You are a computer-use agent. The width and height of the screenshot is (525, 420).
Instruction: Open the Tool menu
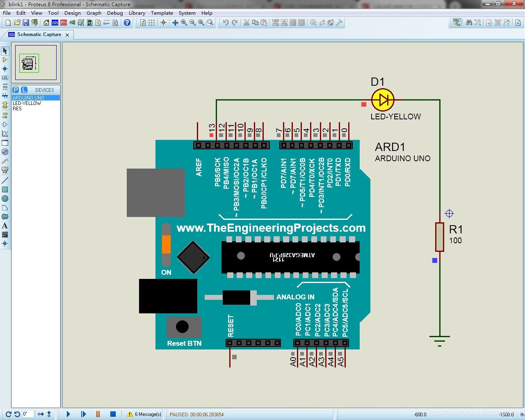pyautogui.click(x=53, y=13)
